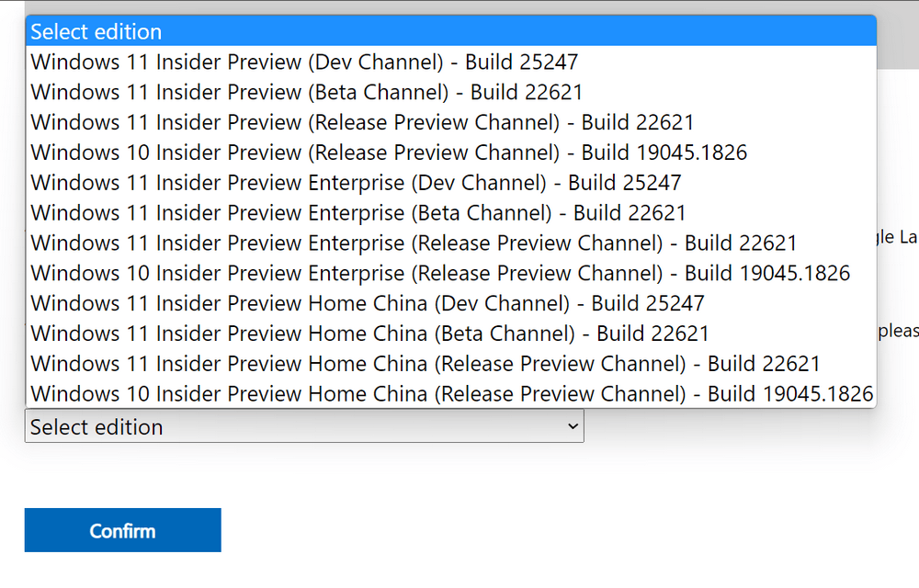Select the highlighted 'Select edition' placeholder option
Viewport: 919px width, 588px height.
[x=96, y=32]
